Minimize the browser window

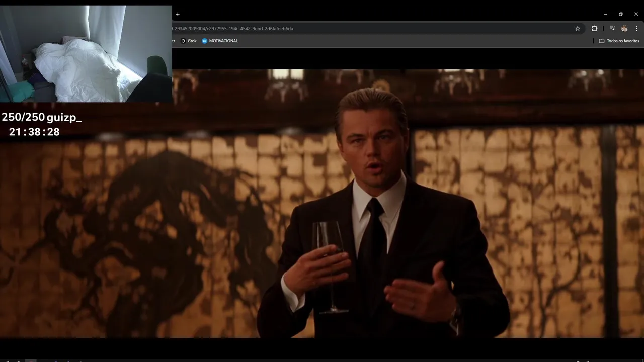click(605, 14)
